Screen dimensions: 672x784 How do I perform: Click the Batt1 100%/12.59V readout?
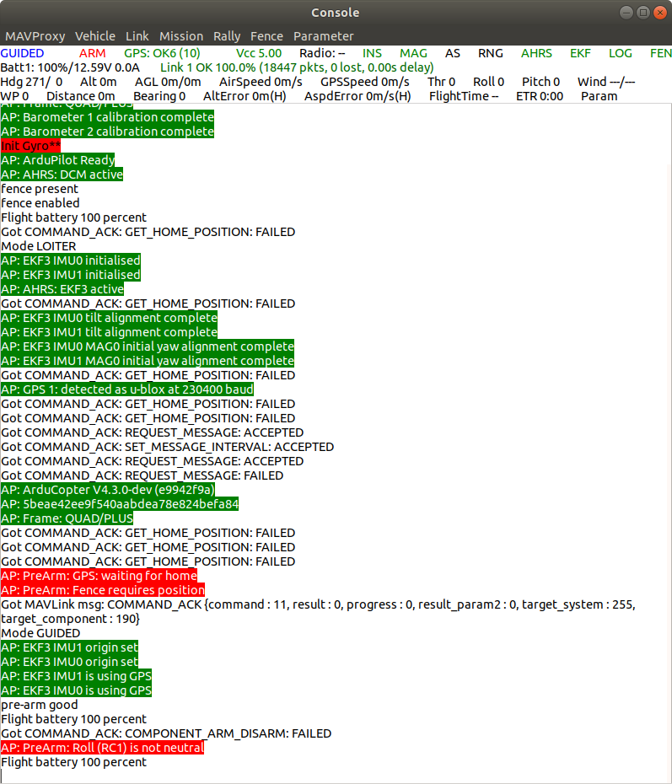pyautogui.click(x=70, y=68)
